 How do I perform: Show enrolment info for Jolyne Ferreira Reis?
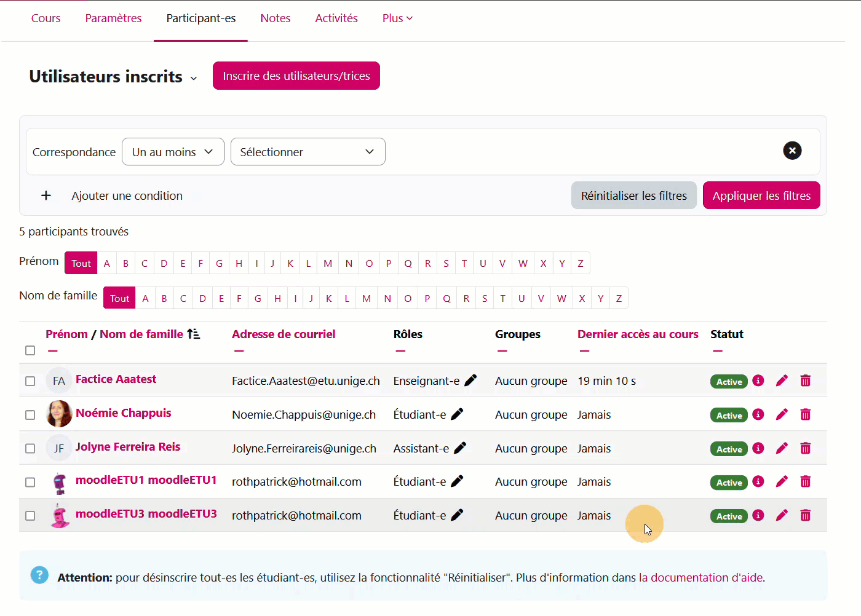pos(758,448)
